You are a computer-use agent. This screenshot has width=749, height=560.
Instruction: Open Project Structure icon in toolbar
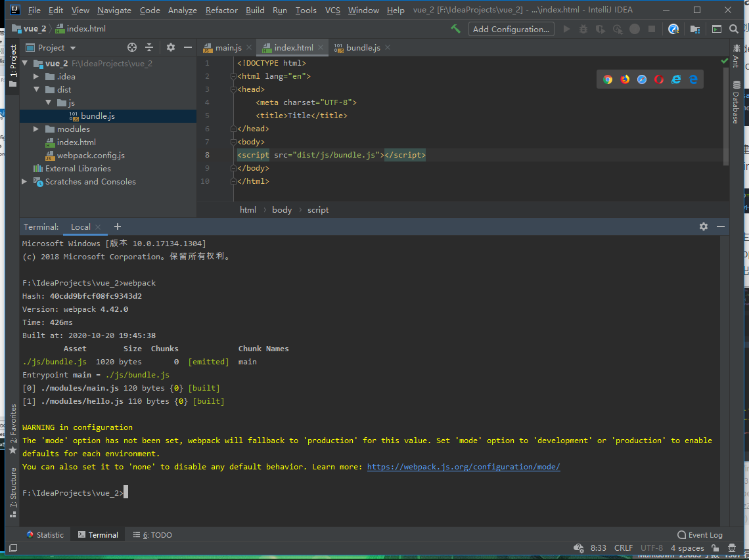pyautogui.click(x=695, y=29)
